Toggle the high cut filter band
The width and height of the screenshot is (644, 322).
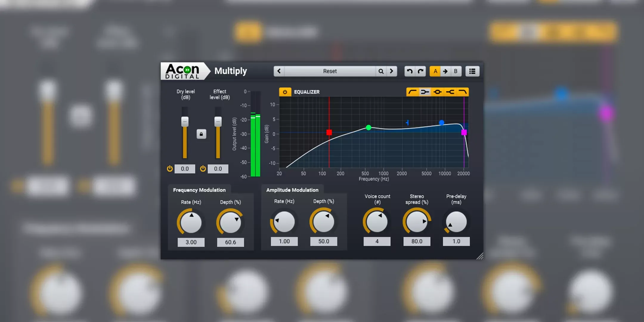(x=462, y=92)
